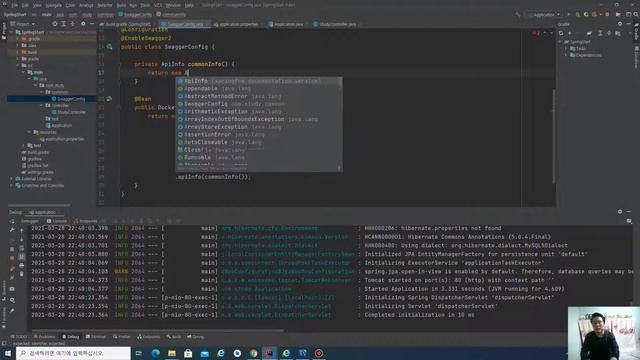Collapse all icon in Project panel toolbar
This screenshot has width=640, height=360.
[x=73, y=24]
